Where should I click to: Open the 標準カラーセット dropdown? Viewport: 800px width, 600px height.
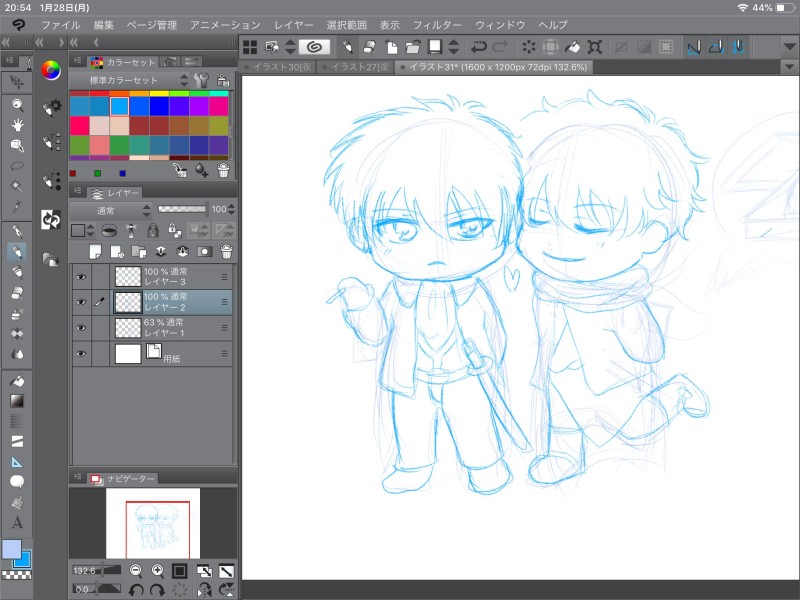(x=130, y=80)
